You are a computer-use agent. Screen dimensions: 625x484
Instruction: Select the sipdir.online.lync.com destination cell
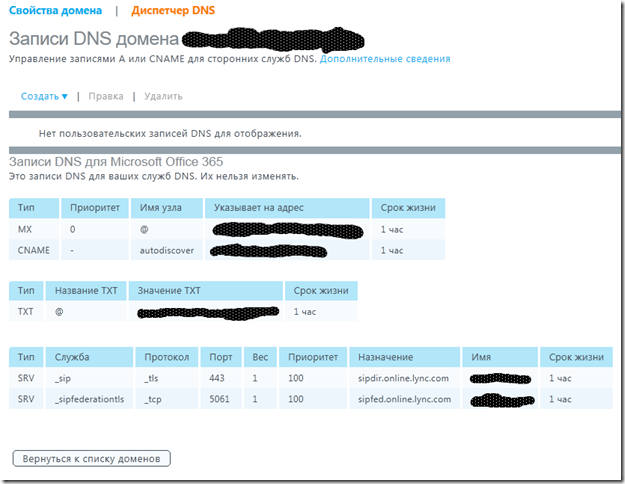pos(404,378)
